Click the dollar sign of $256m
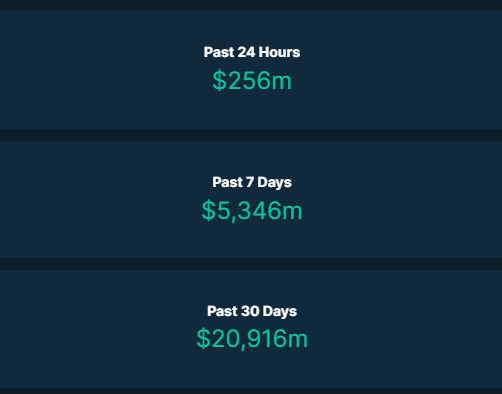The image size is (502, 394). click(x=219, y=80)
